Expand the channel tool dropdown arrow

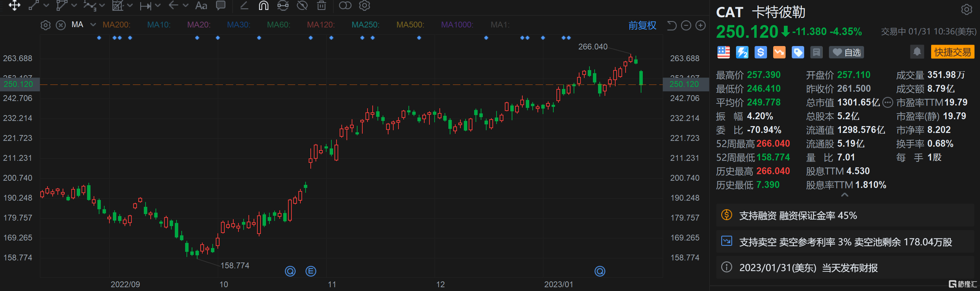pyautogui.click(x=74, y=5)
